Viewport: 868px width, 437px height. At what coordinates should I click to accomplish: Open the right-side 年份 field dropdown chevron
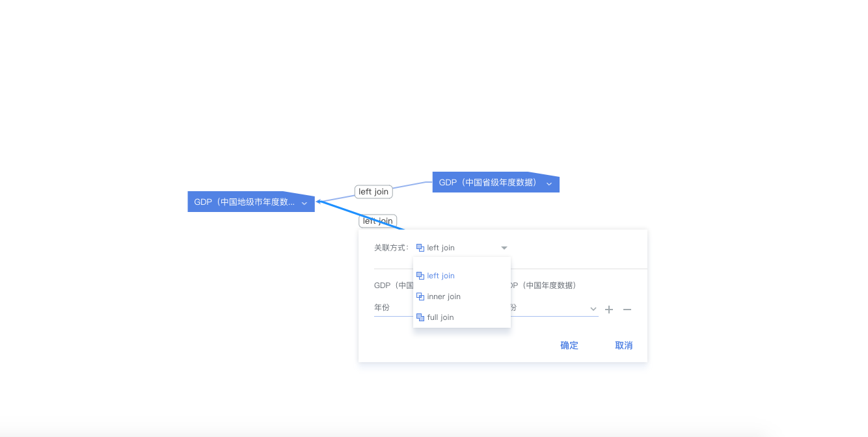(x=593, y=309)
